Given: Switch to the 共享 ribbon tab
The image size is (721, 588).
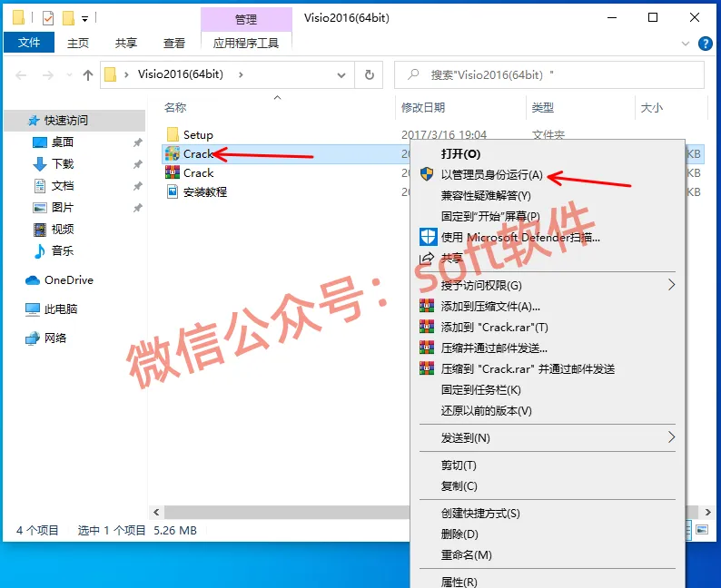Looking at the screenshot, I should coord(126,44).
